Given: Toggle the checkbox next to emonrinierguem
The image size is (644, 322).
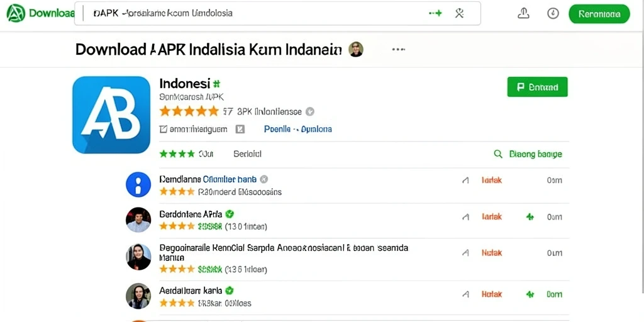Looking at the screenshot, I should pos(163,130).
